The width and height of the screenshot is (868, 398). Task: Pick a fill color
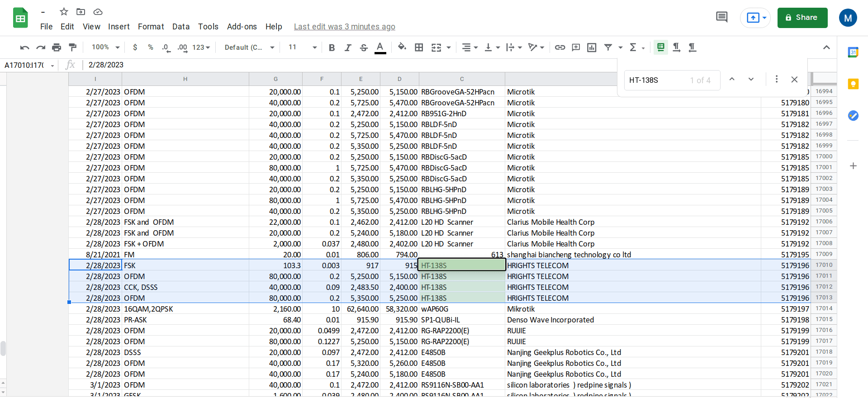pyautogui.click(x=402, y=47)
